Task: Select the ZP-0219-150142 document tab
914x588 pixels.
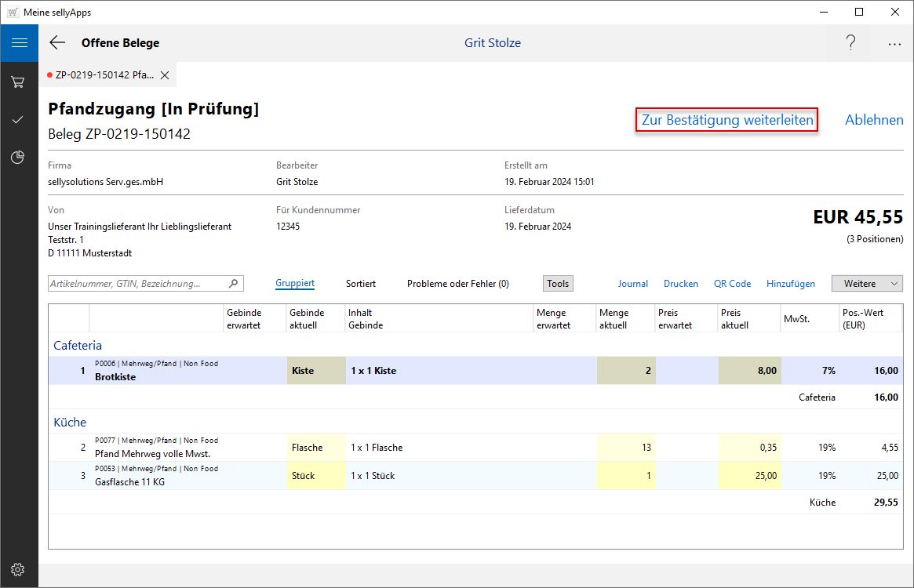Action: pyautogui.click(x=104, y=75)
